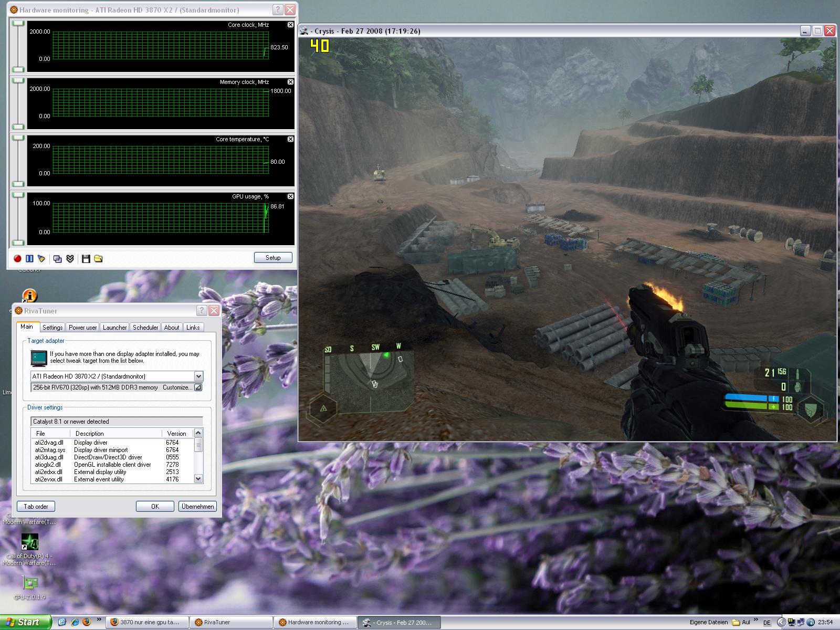The height and width of the screenshot is (630, 840).
Task: Select the GPU-Z.0.1.9 desktop icon
Action: tap(29, 582)
